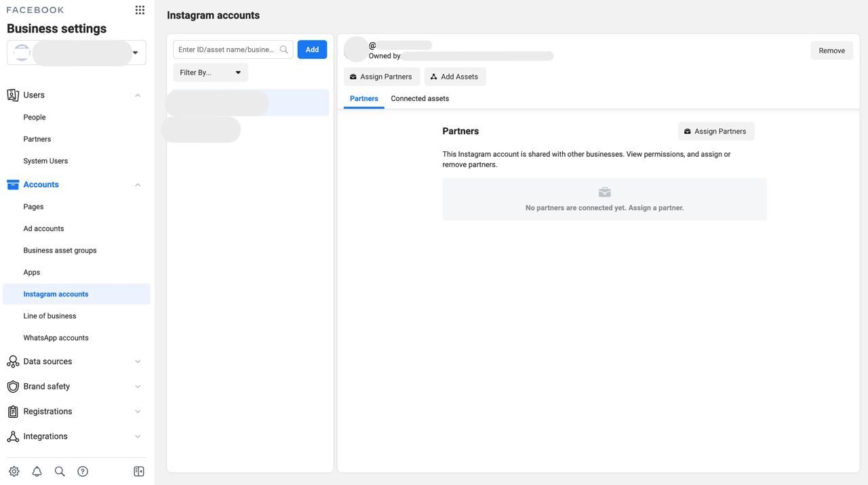Open the Facebook apps grid menu
The image size is (868, 485).
(140, 9)
